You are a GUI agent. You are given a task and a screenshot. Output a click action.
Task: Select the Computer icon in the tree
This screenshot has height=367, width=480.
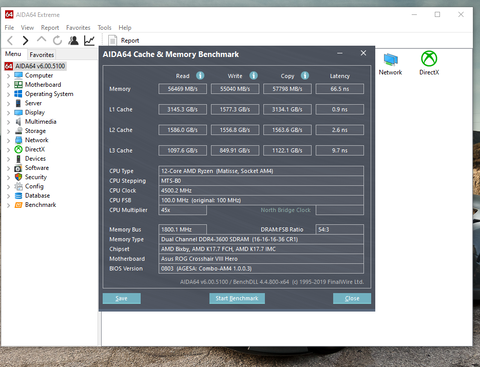click(18, 75)
